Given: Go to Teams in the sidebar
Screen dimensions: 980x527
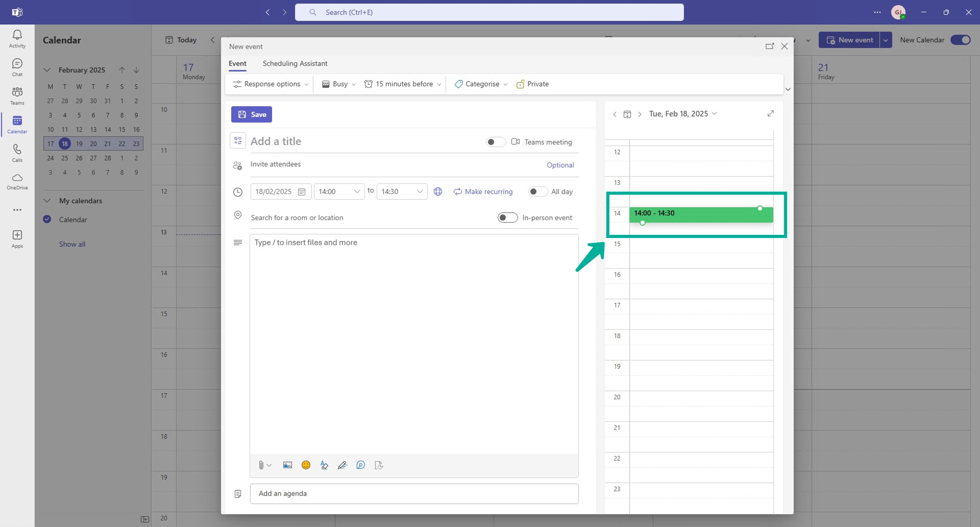Looking at the screenshot, I should (x=17, y=96).
